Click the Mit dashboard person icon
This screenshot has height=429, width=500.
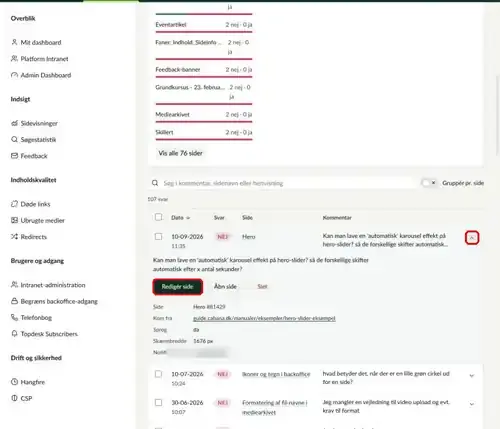pos(14,42)
